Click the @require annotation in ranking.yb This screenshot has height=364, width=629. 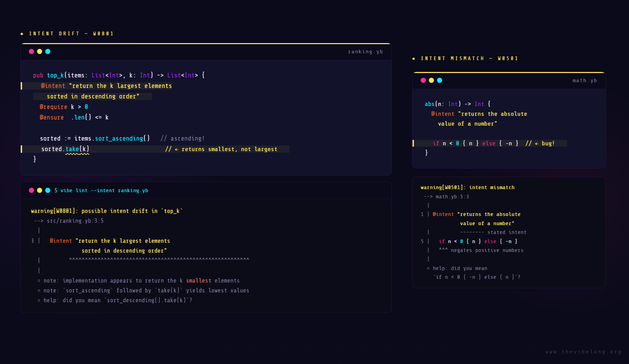point(53,107)
